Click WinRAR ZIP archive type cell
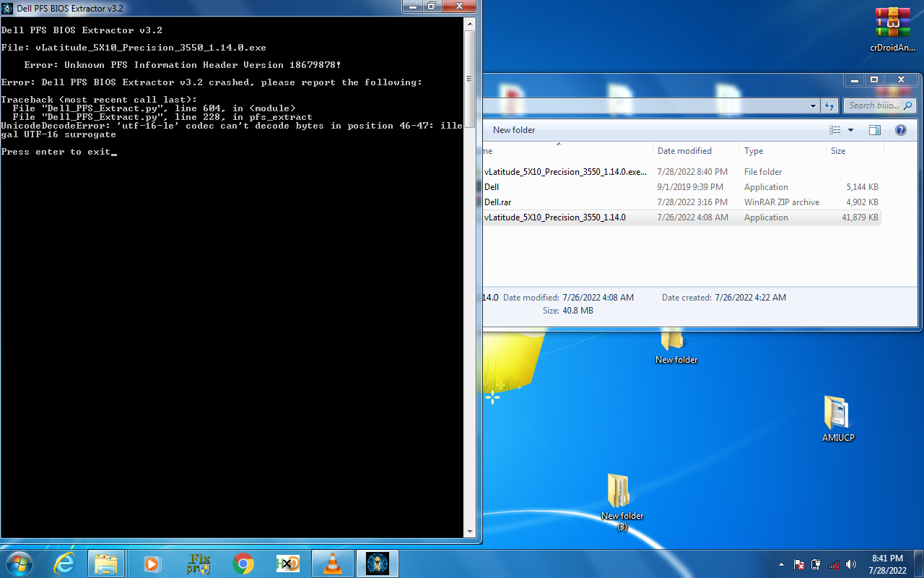This screenshot has height=578, width=924. (x=782, y=202)
